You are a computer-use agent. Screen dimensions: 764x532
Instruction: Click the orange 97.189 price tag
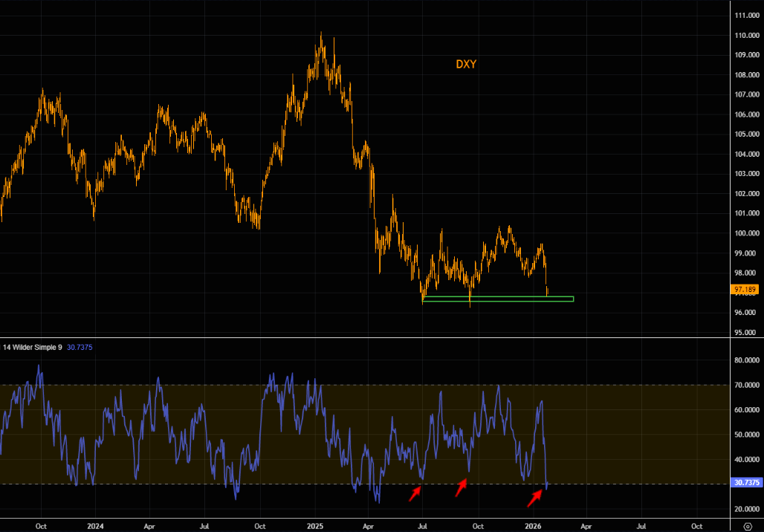[745, 288]
